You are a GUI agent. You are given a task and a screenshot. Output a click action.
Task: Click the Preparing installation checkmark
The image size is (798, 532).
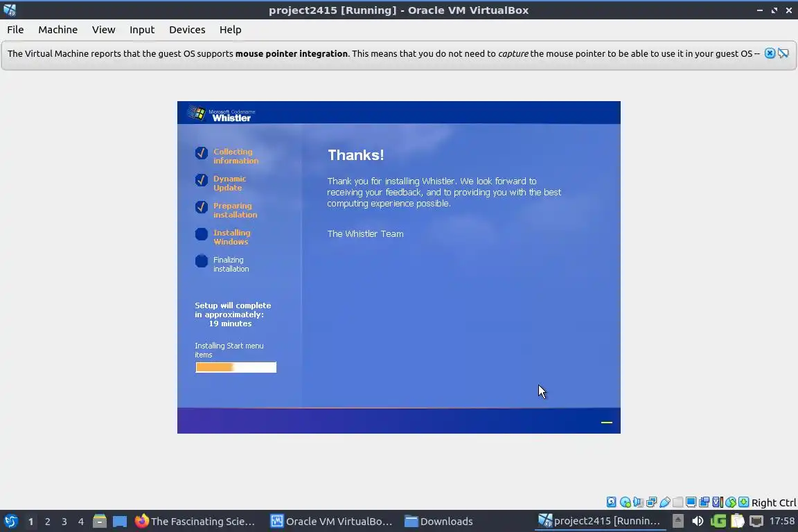(x=202, y=206)
